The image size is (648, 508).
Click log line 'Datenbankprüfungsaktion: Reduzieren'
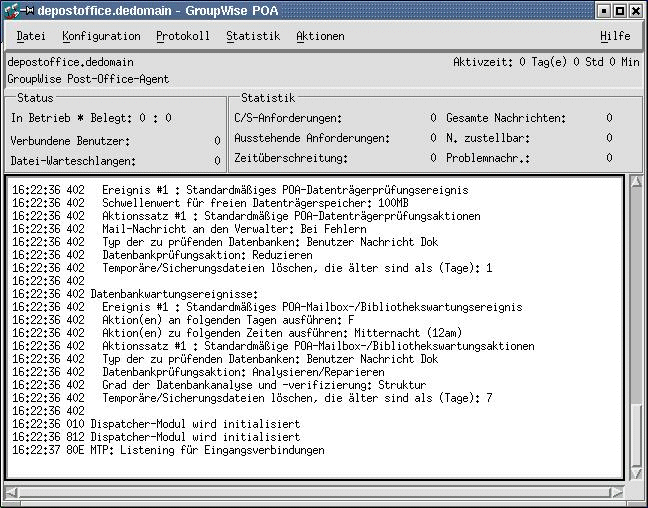[x=162, y=255]
